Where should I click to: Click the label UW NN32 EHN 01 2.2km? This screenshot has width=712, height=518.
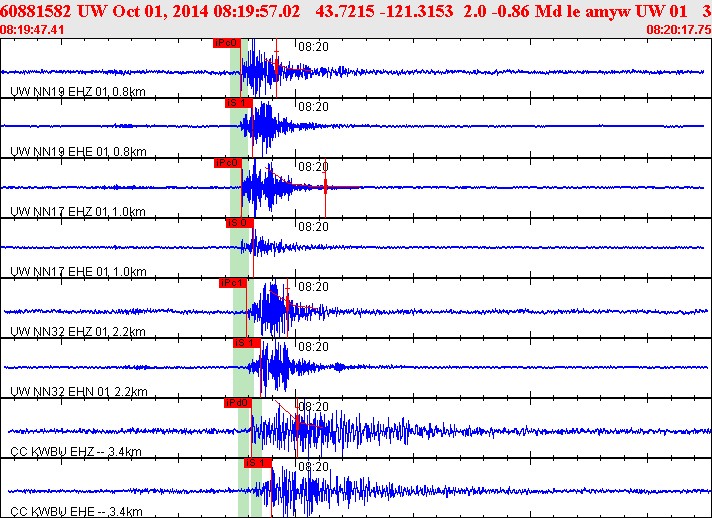(x=79, y=391)
